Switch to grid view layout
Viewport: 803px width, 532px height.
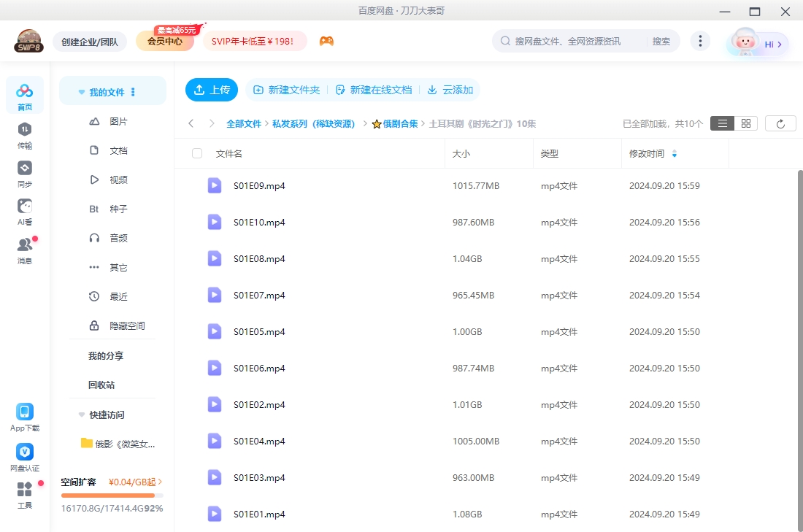745,123
